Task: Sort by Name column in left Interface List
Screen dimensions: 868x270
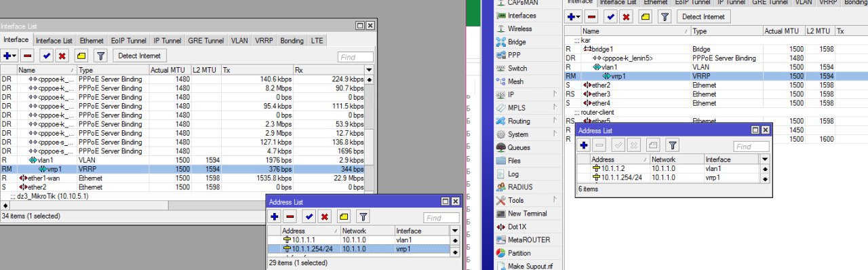Action: (x=46, y=70)
